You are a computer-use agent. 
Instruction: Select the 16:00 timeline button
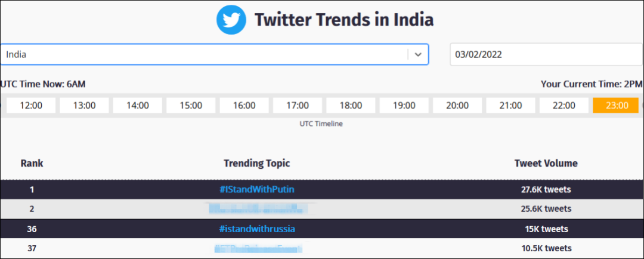pyautogui.click(x=244, y=105)
